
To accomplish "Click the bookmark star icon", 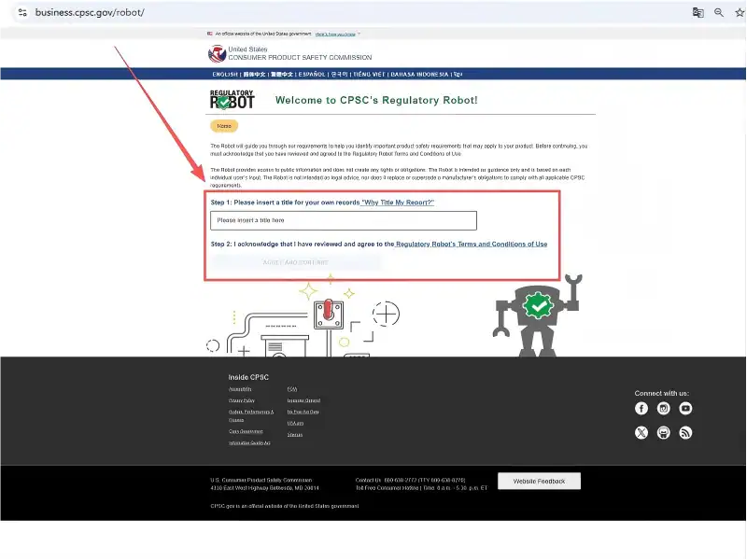I will [740, 13].
